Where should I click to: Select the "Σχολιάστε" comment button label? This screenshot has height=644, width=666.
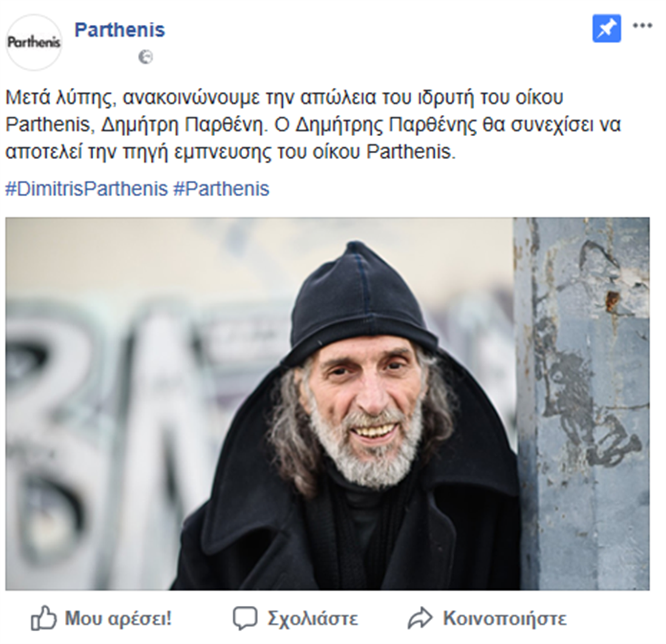pyautogui.click(x=312, y=619)
